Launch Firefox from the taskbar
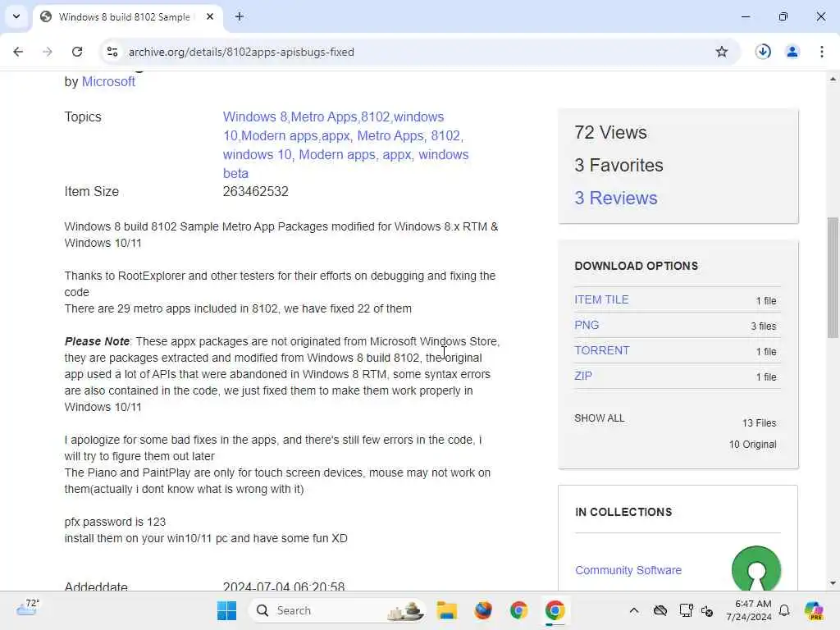 pos(482,610)
